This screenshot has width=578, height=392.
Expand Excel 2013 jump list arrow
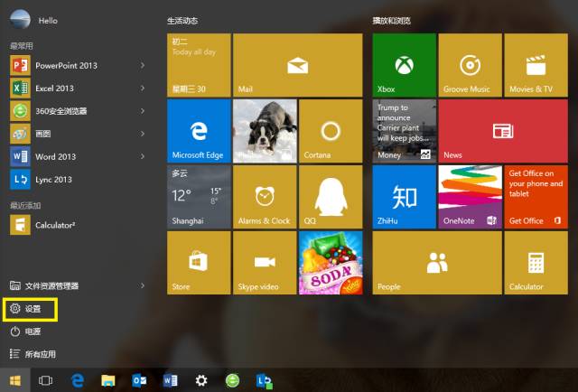[x=143, y=89]
